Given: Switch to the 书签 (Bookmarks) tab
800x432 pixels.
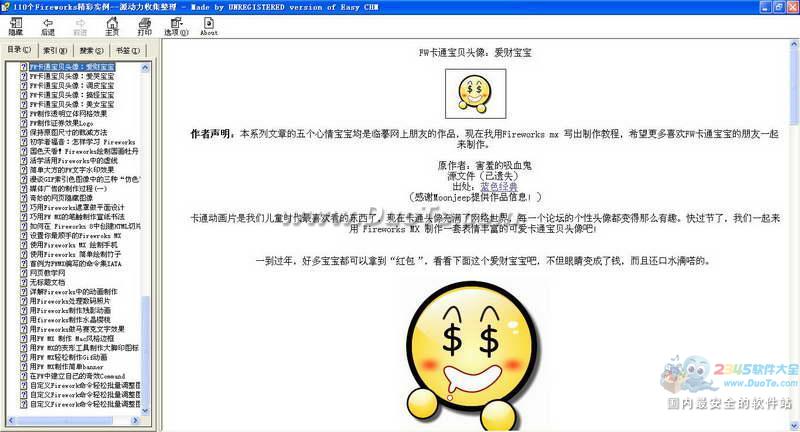Looking at the screenshot, I should pyautogui.click(x=127, y=50).
